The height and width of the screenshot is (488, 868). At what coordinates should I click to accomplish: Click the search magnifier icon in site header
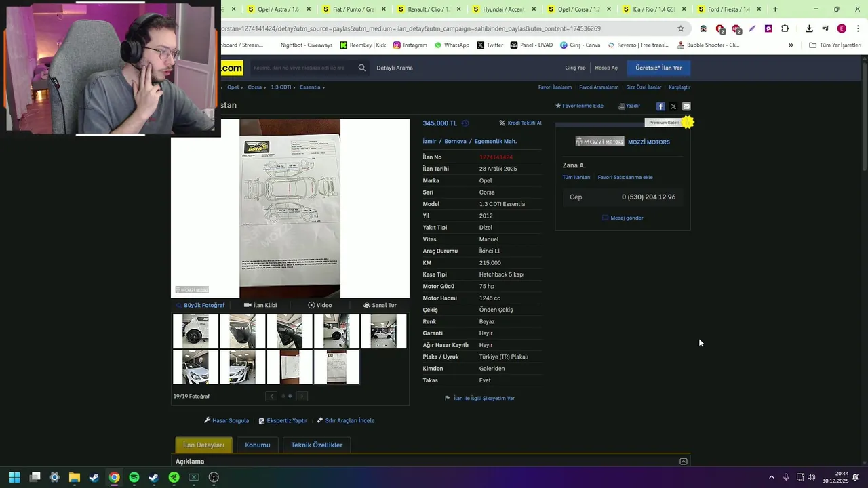[x=362, y=68]
